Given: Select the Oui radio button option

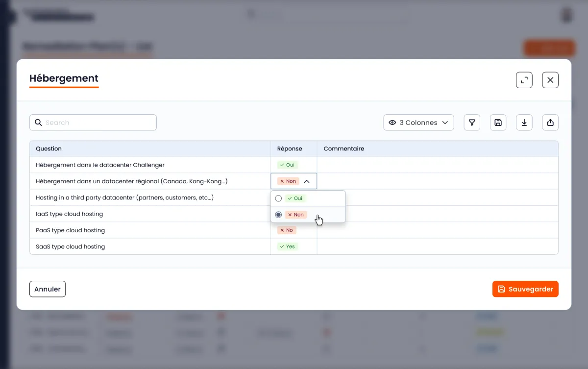Looking at the screenshot, I should 278,198.
